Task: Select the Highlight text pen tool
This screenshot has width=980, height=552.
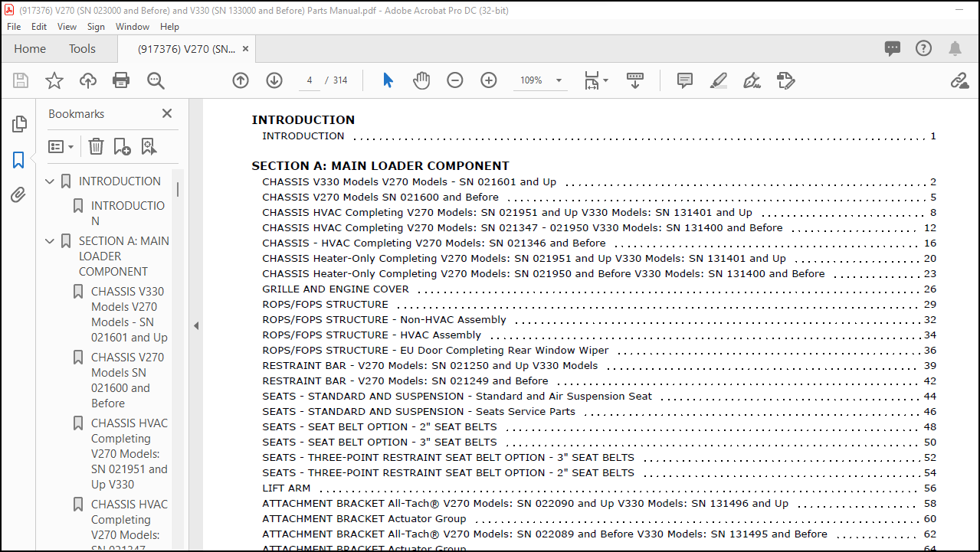Action: [x=718, y=80]
